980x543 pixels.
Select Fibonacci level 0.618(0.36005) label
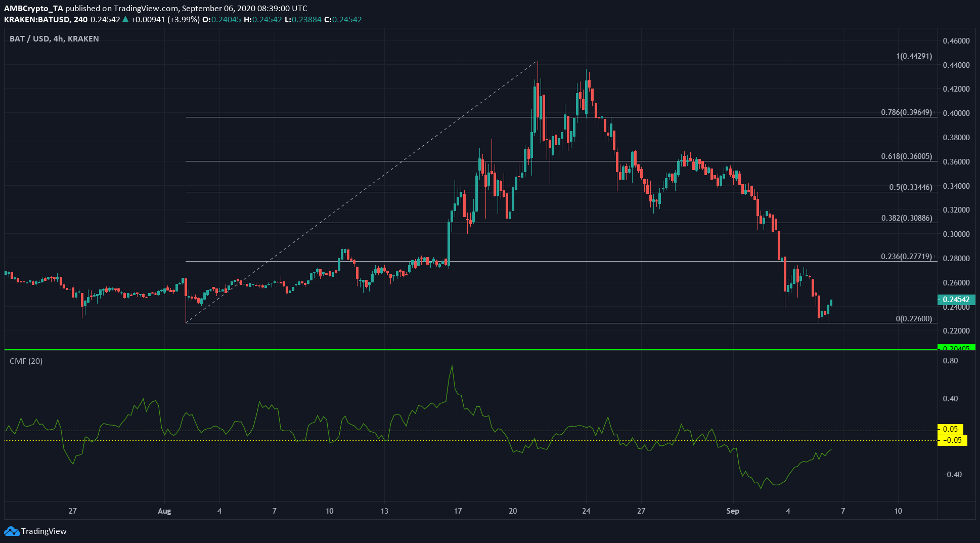point(906,156)
